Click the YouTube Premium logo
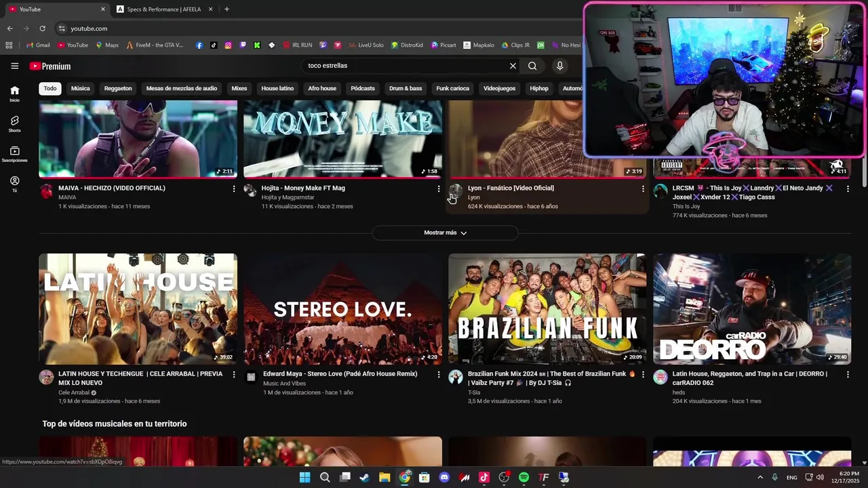868x488 pixels. click(50, 66)
